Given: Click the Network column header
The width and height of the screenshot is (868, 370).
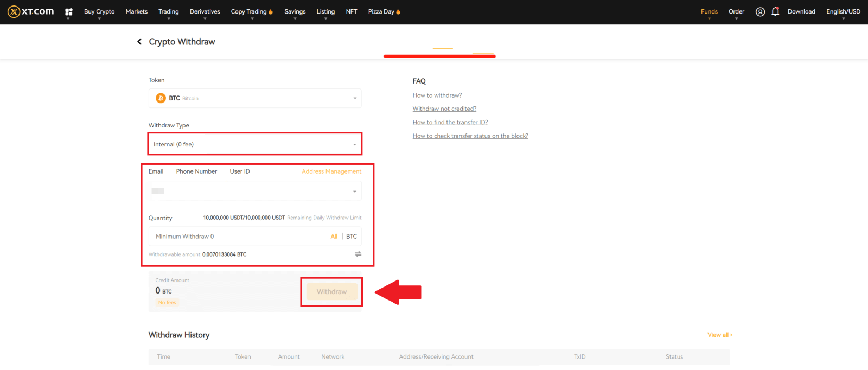Looking at the screenshot, I should (333, 357).
